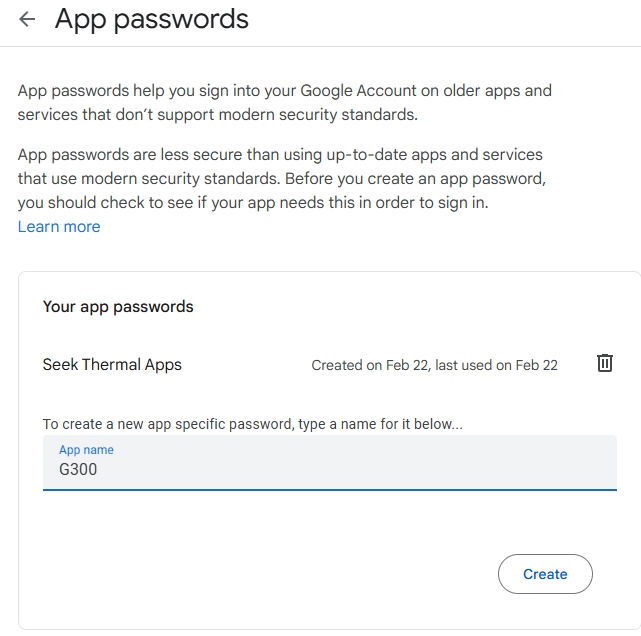Open the Learn more link

[59, 226]
